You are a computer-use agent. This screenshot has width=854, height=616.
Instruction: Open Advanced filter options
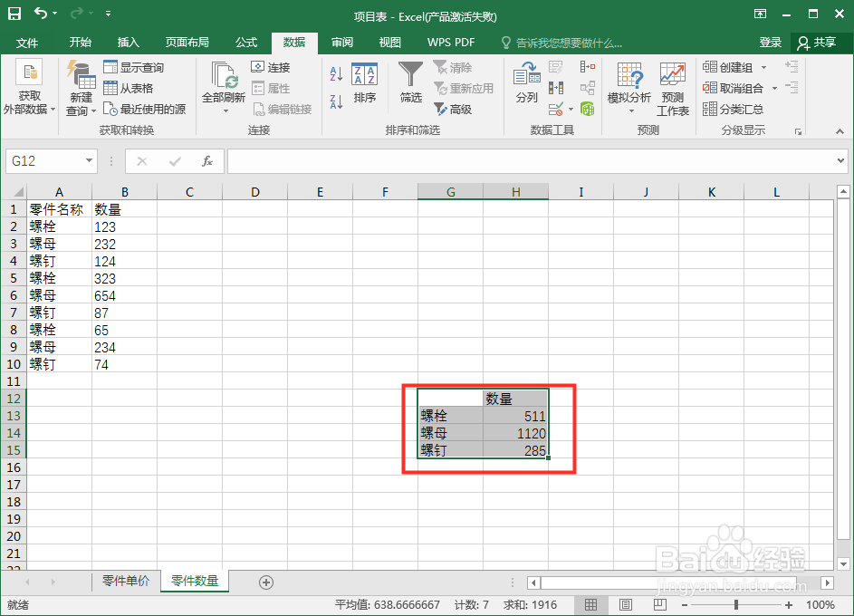453,109
